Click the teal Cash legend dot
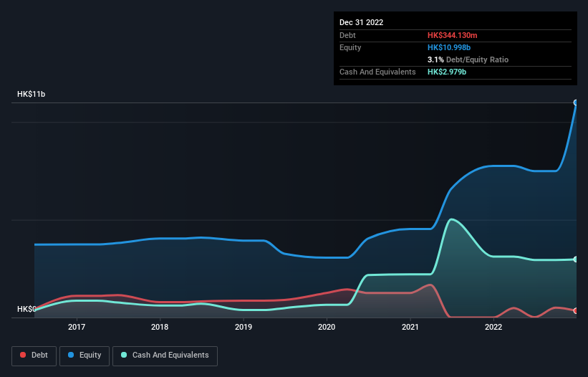This screenshot has height=377, width=588. (x=124, y=355)
